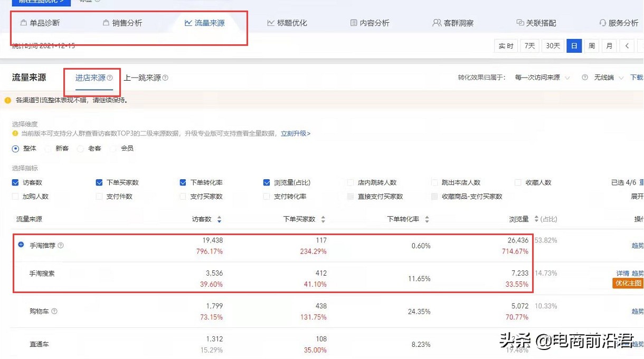This screenshot has height=359, width=644.
Task: Click 下载 download link
Action: coord(637,77)
